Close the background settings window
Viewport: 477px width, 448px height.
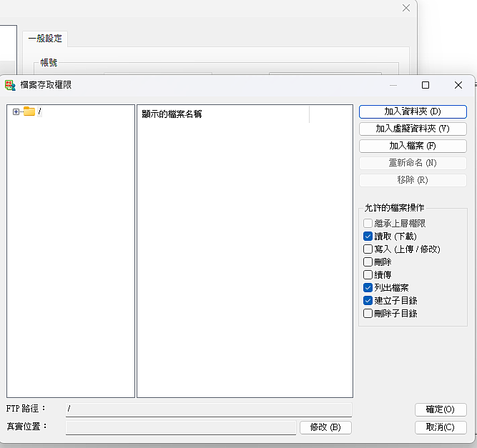[406, 8]
